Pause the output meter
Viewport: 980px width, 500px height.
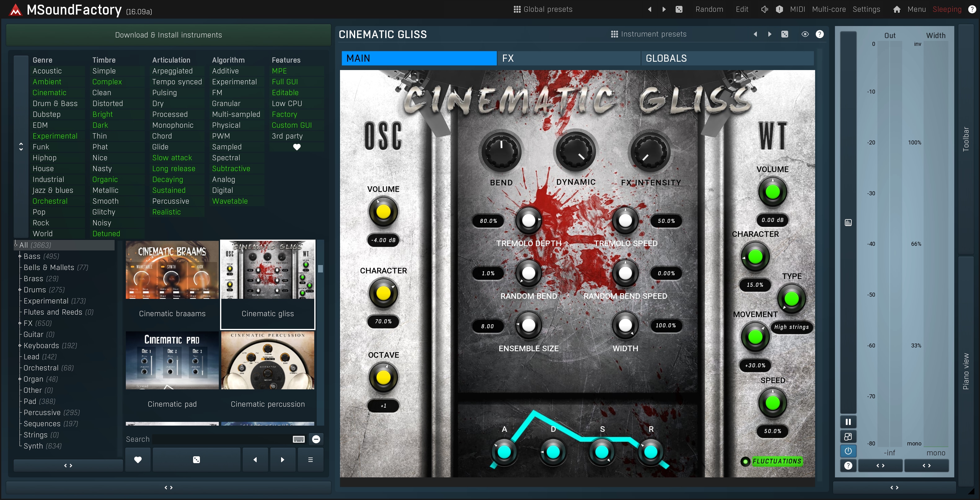848,422
